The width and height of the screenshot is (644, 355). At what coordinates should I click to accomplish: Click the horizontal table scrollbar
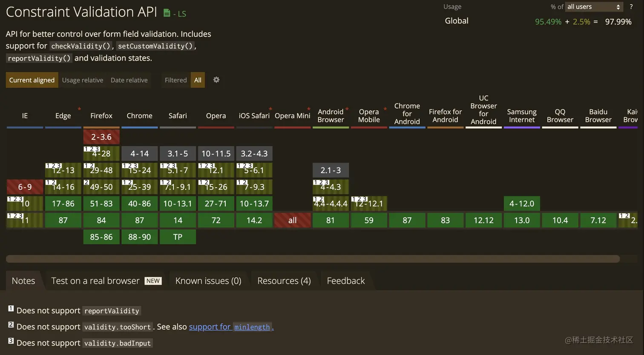click(x=313, y=259)
